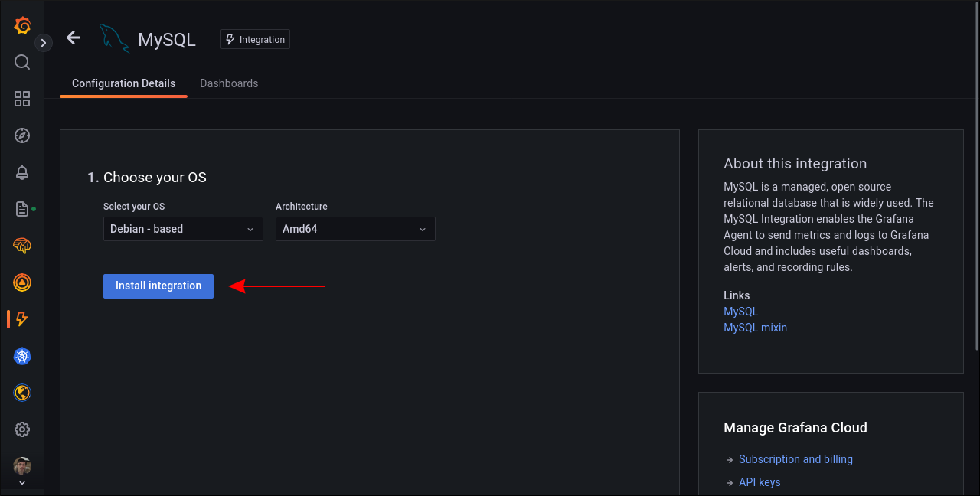Open Synthetic Monitoring globe icon

coord(21,393)
